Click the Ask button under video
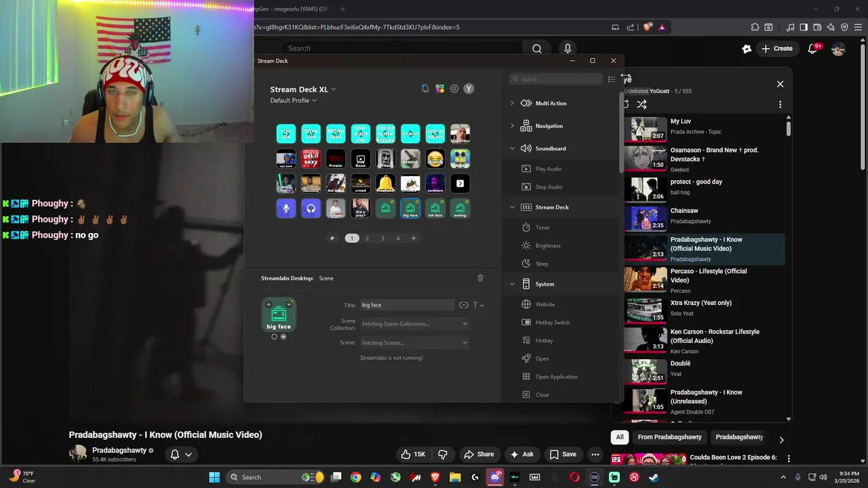The width and height of the screenshot is (868, 488). click(x=522, y=454)
